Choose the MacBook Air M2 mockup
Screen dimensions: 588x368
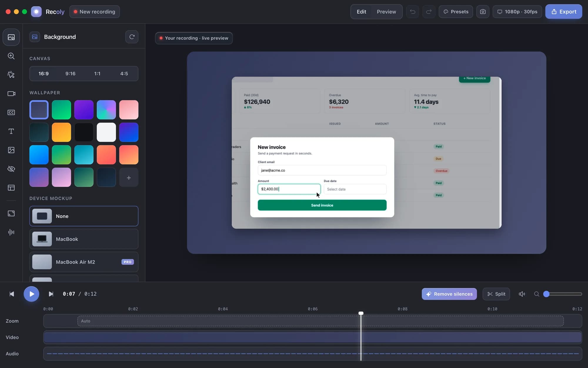84,262
